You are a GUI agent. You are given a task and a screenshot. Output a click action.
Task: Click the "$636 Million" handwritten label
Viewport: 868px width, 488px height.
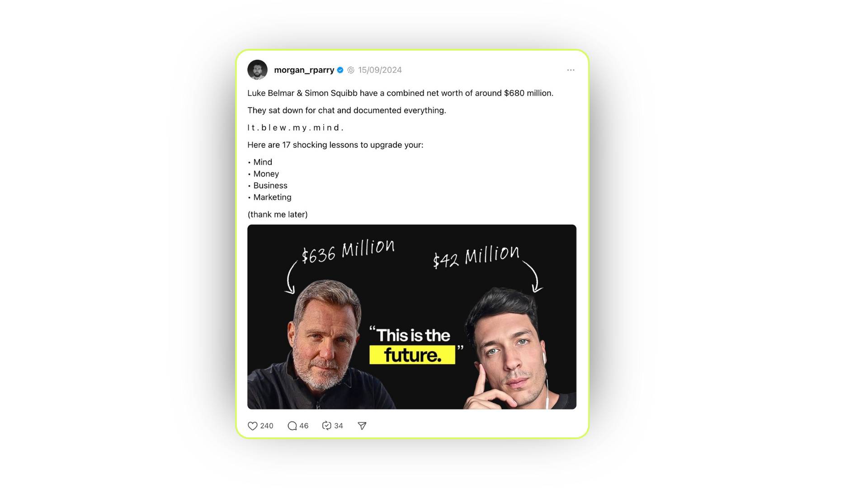[348, 251]
